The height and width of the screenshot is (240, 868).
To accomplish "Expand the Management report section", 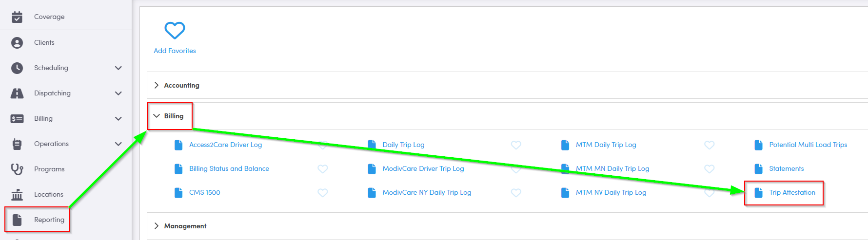I will (157, 226).
